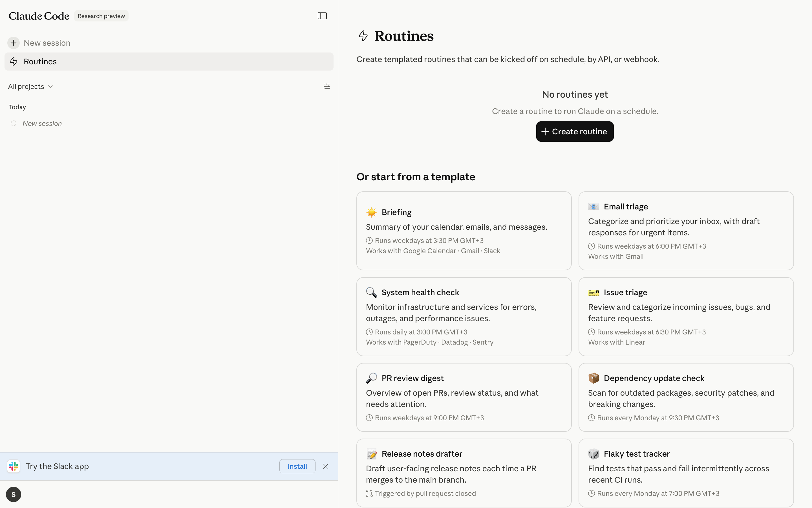Click the Research preview badge
Viewport: 812px width, 508px height.
[101, 16]
